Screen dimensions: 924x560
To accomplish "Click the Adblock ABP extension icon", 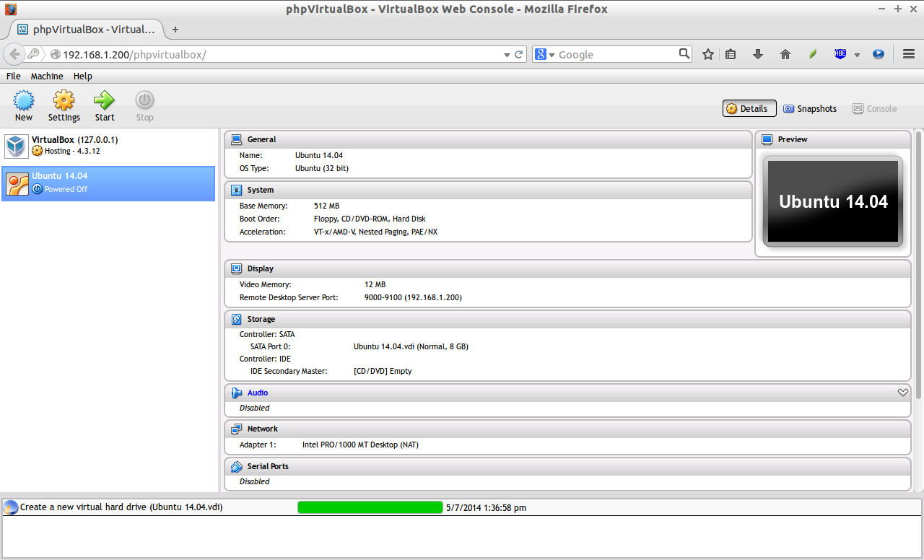I will point(840,54).
